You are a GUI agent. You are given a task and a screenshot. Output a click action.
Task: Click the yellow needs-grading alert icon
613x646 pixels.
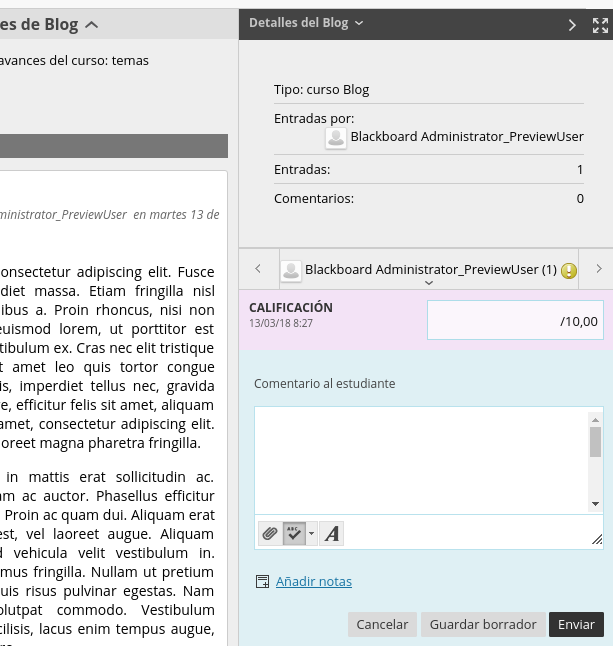tap(569, 270)
